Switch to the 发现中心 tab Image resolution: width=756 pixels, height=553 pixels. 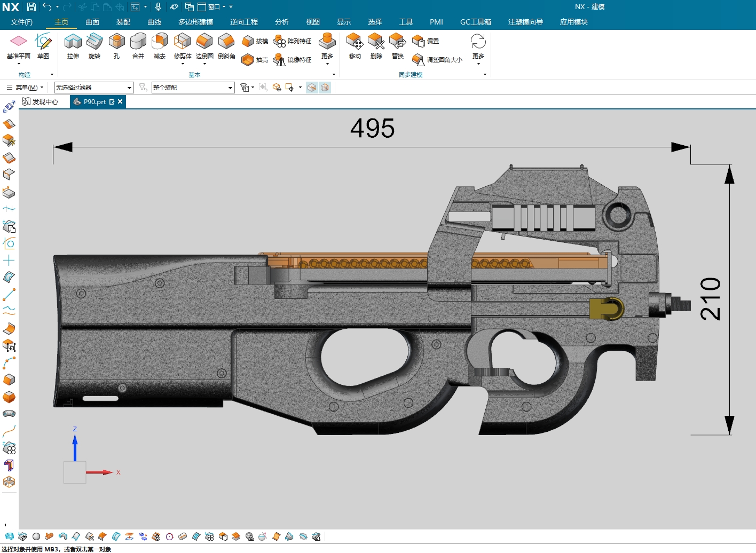[41, 101]
